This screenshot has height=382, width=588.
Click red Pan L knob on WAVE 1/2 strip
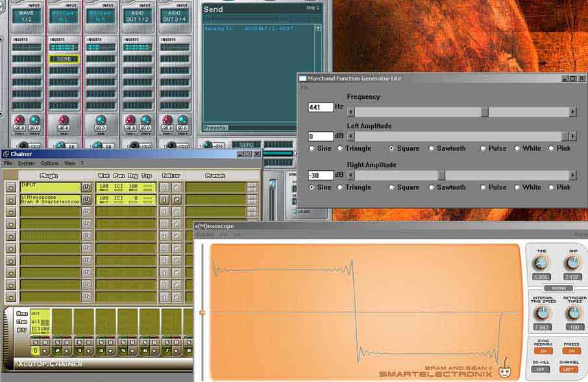pos(19,120)
